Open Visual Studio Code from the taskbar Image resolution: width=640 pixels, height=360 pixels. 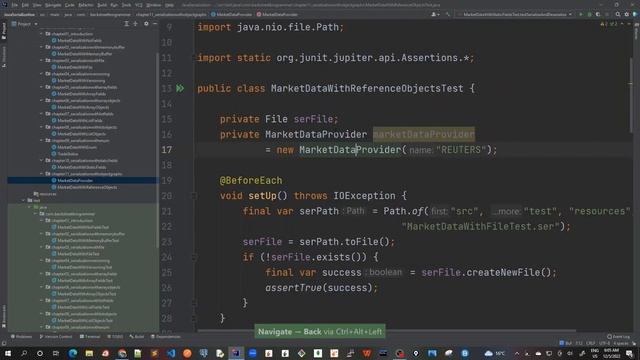171,353
